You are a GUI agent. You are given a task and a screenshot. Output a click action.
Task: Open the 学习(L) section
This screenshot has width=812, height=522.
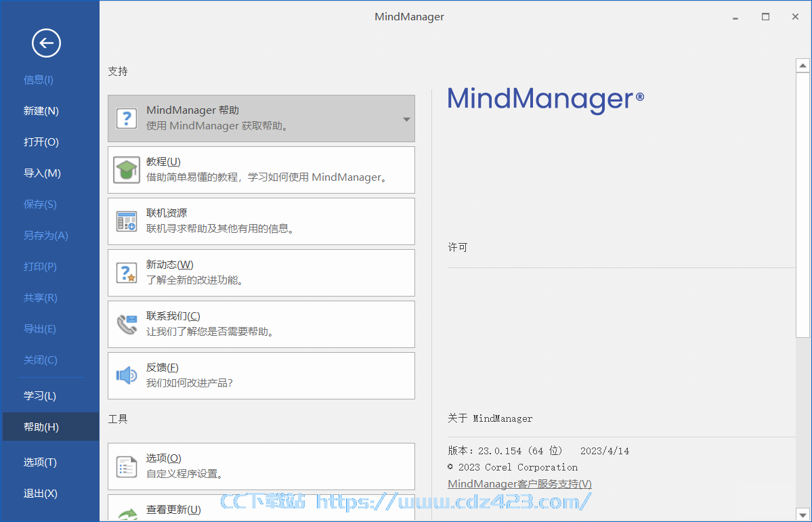click(40, 395)
